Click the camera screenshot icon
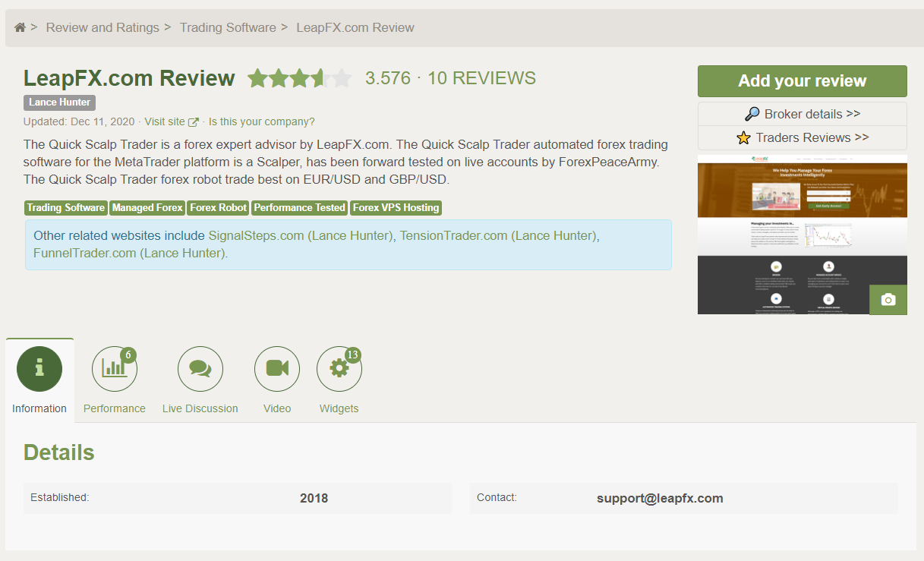Screen dimensions: 924x561 tap(888, 300)
